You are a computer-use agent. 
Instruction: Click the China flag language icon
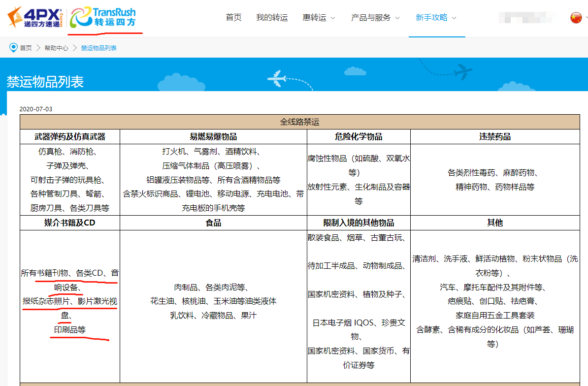click(x=576, y=18)
